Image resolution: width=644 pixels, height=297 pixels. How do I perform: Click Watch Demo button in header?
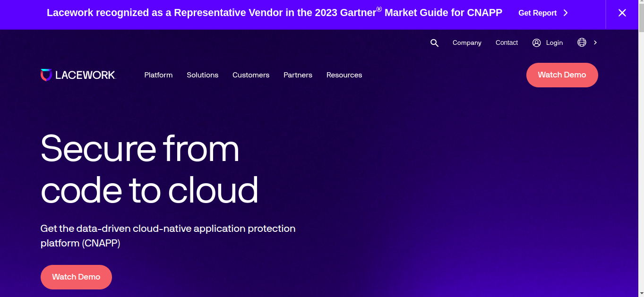[562, 75]
